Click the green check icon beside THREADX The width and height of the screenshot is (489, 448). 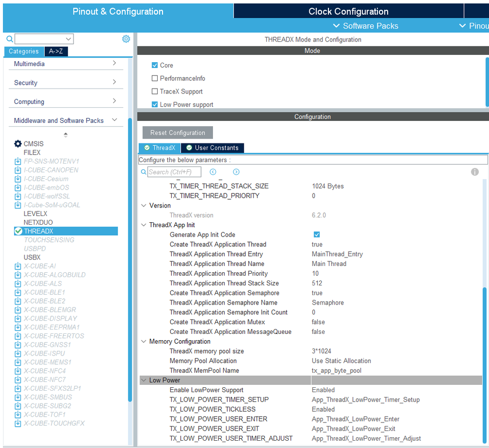click(19, 231)
